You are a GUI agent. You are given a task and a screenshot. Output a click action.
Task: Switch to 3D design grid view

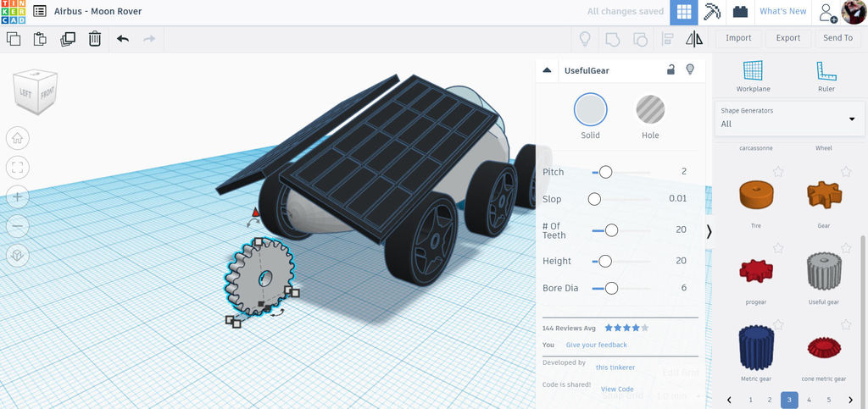[x=684, y=12]
